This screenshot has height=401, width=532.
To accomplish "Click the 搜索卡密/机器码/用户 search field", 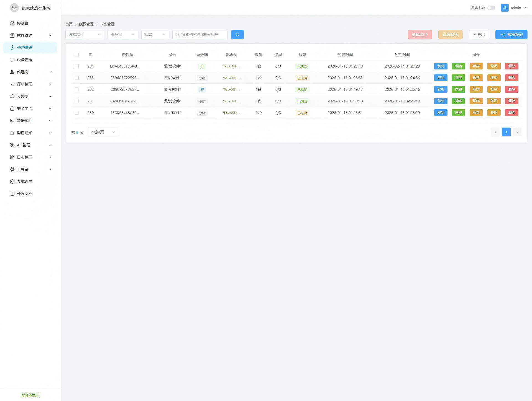I will [x=202, y=35].
